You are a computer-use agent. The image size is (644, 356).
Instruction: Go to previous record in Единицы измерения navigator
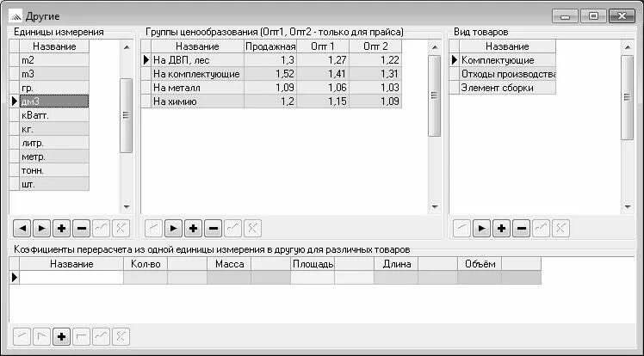pyautogui.click(x=22, y=229)
